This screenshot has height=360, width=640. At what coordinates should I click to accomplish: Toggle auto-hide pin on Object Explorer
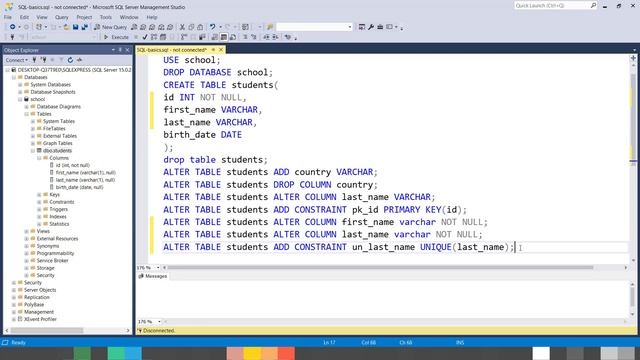120,50
